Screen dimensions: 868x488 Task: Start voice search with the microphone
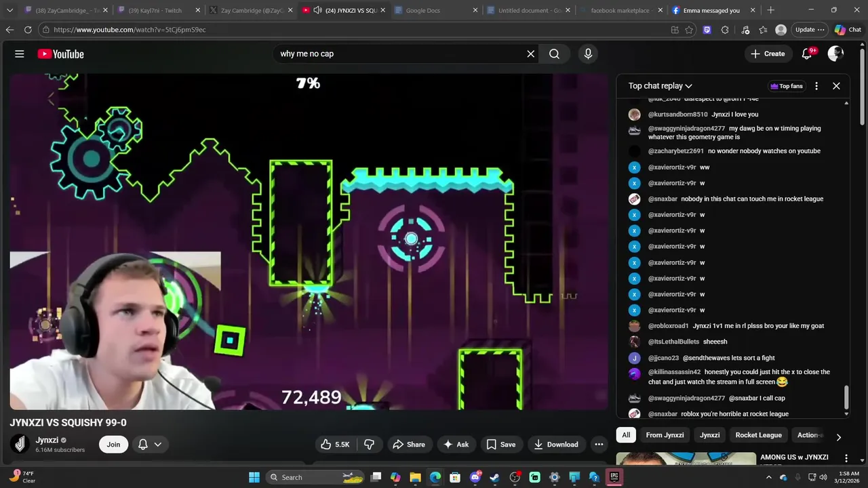pyautogui.click(x=588, y=54)
